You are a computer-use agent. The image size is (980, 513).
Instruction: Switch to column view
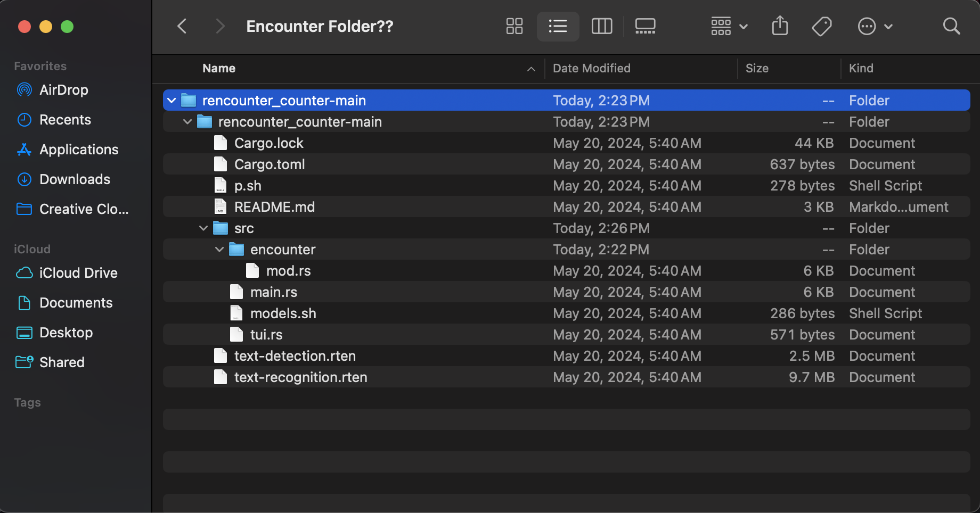pos(602,26)
